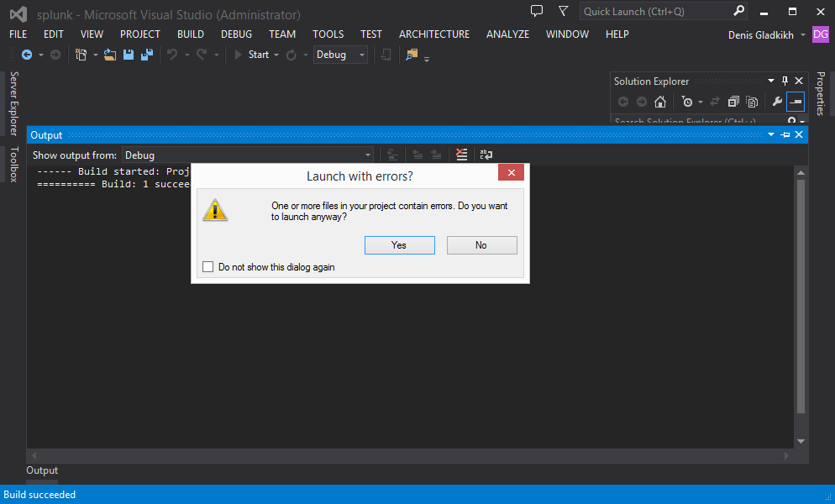The height and width of the screenshot is (504, 835).
Task: Click the Navigate Backward toolbar icon
Action: (27, 55)
